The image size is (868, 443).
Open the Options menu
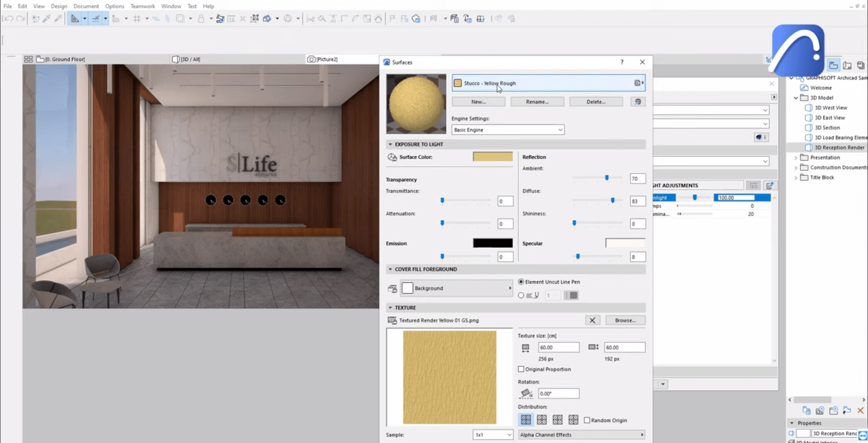[114, 6]
